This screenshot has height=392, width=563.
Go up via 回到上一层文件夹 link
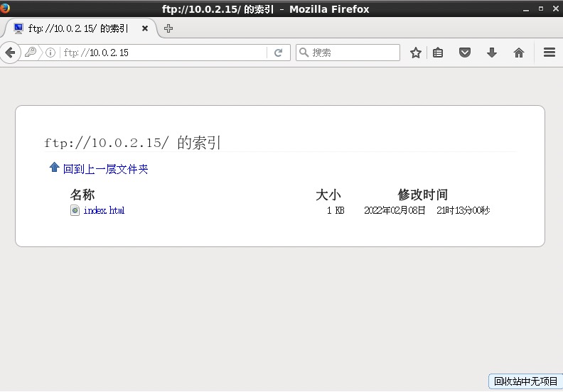[105, 169]
